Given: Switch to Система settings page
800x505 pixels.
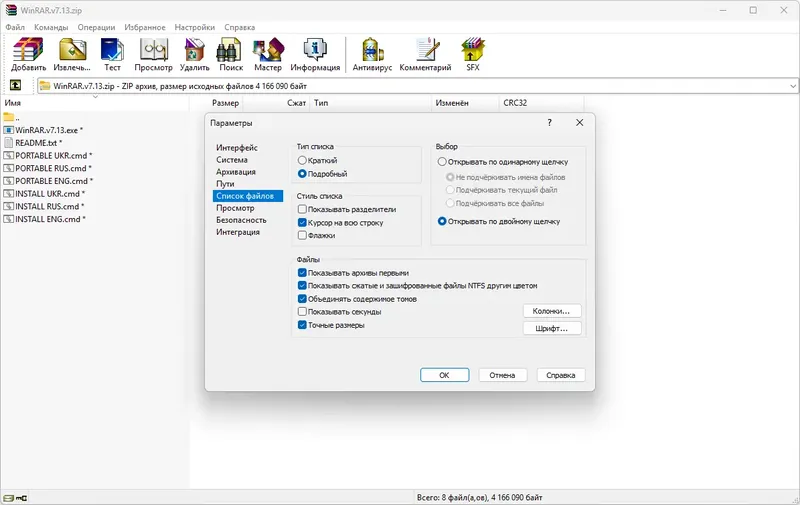Looking at the screenshot, I should 232,160.
